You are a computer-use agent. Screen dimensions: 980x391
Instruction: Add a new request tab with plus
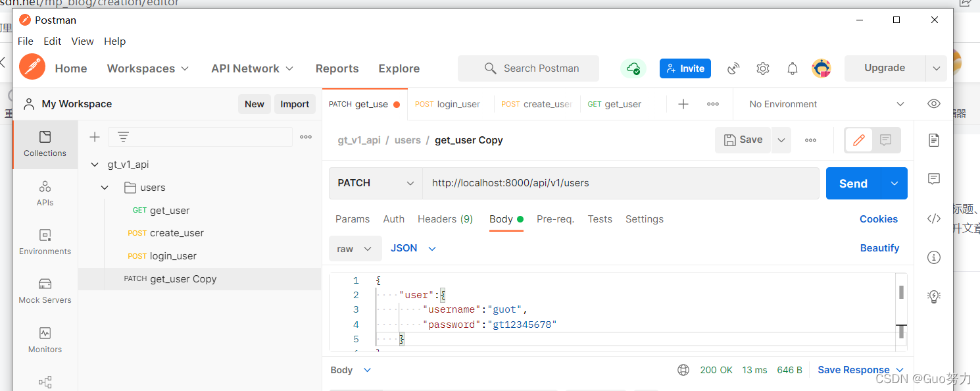[x=683, y=104]
